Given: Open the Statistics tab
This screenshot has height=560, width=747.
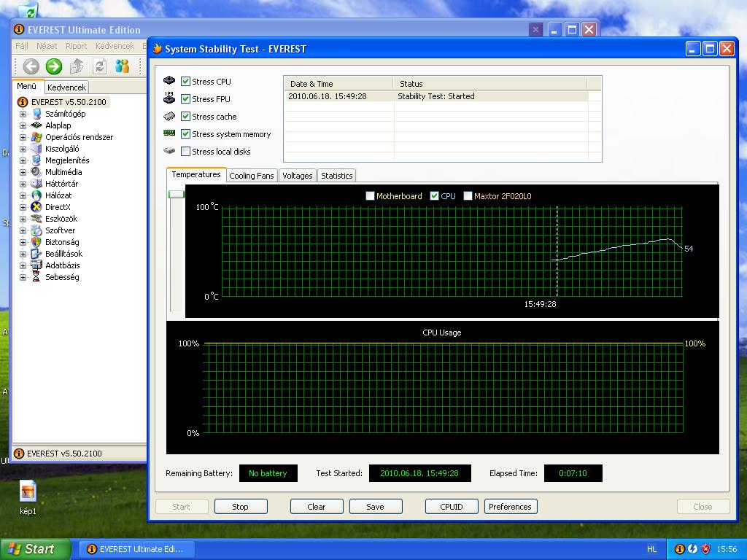Looking at the screenshot, I should pos(337,176).
